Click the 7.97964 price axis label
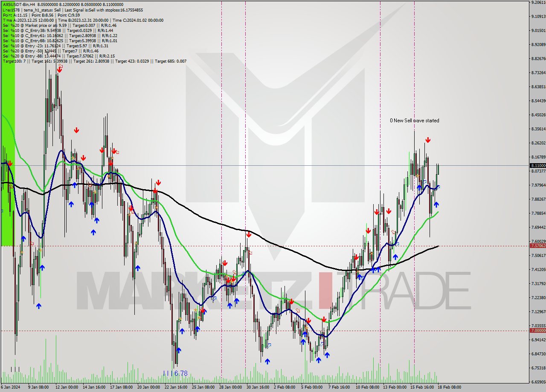The width and height of the screenshot is (546, 392). point(538,185)
